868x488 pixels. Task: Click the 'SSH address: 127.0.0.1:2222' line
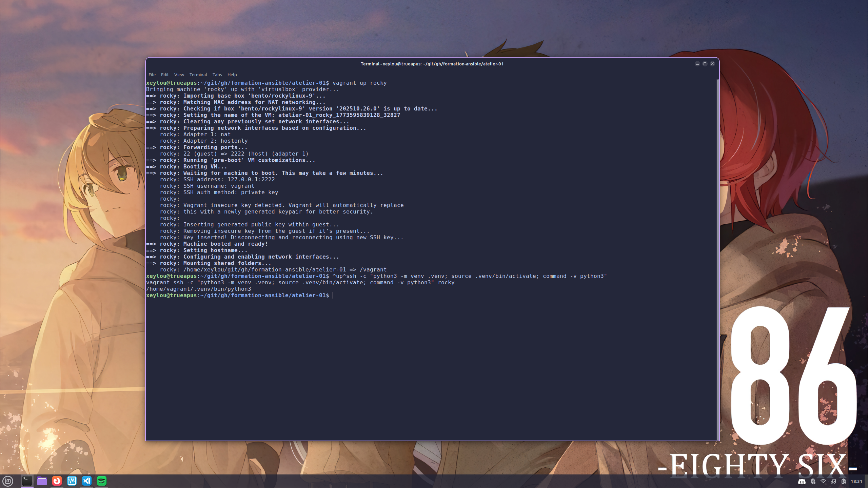click(x=217, y=180)
